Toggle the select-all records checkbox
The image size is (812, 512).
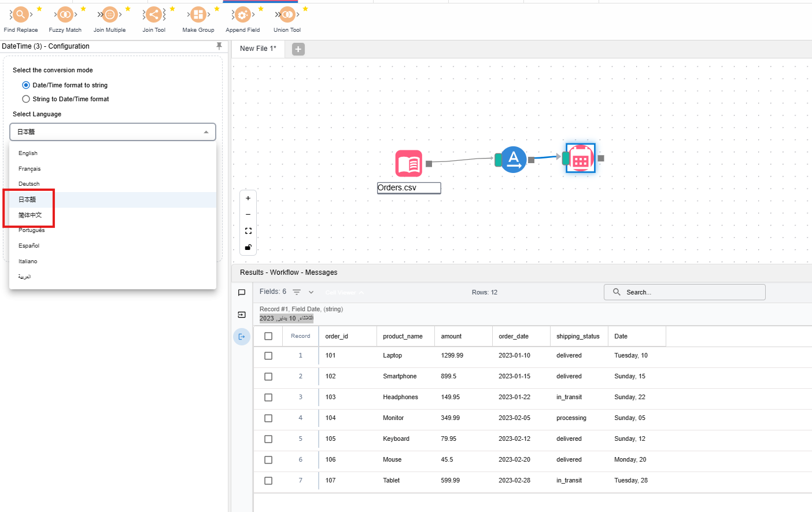click(268, 336)
